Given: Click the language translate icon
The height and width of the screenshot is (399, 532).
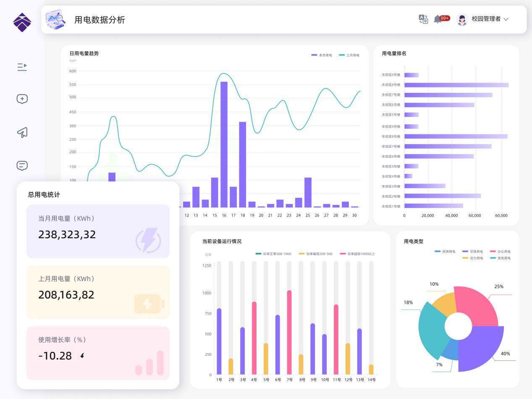Looking at the screenshot, I should tap(423, 19).
